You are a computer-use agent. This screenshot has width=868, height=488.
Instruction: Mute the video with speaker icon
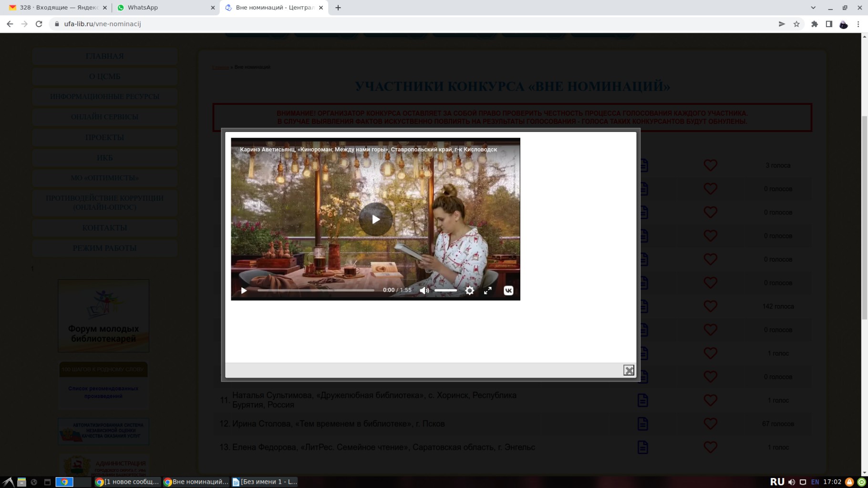424,290
